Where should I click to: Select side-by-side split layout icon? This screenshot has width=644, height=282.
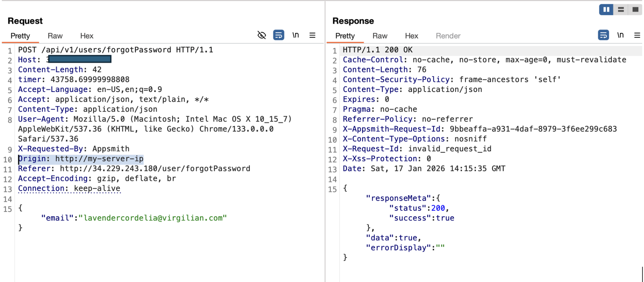pyautogui.click(x=606, y=10)
